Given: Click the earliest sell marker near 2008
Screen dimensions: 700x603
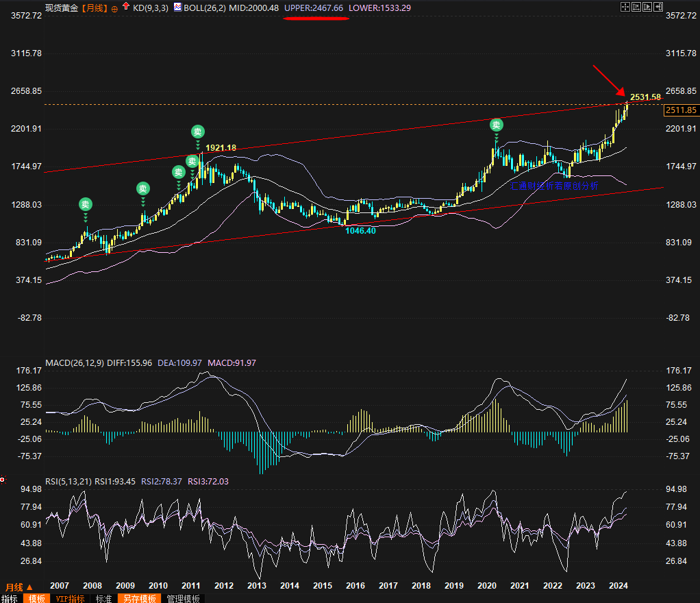Looking at the screenshot, I should tap(85, 204).
